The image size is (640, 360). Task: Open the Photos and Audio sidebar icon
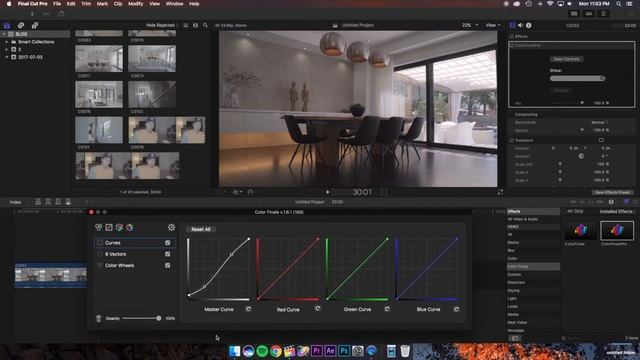click(x=21, y=25)
